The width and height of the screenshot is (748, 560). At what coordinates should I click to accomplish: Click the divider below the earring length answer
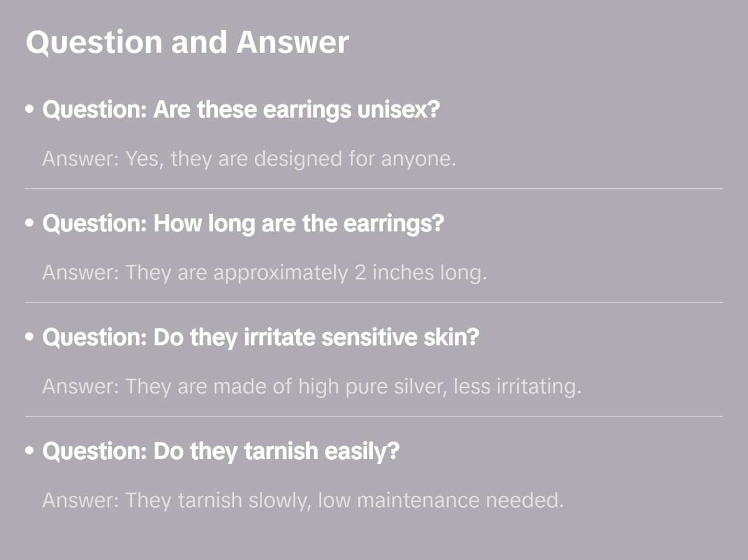tap(374, 302)
